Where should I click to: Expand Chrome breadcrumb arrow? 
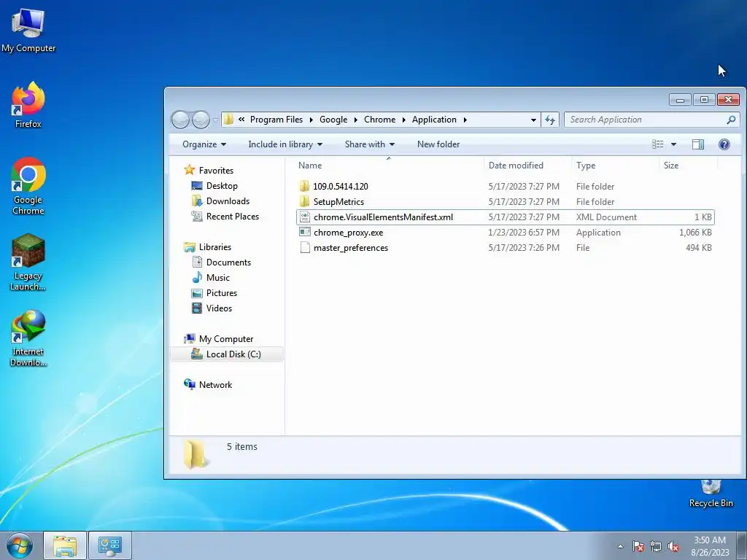point(403,120)
